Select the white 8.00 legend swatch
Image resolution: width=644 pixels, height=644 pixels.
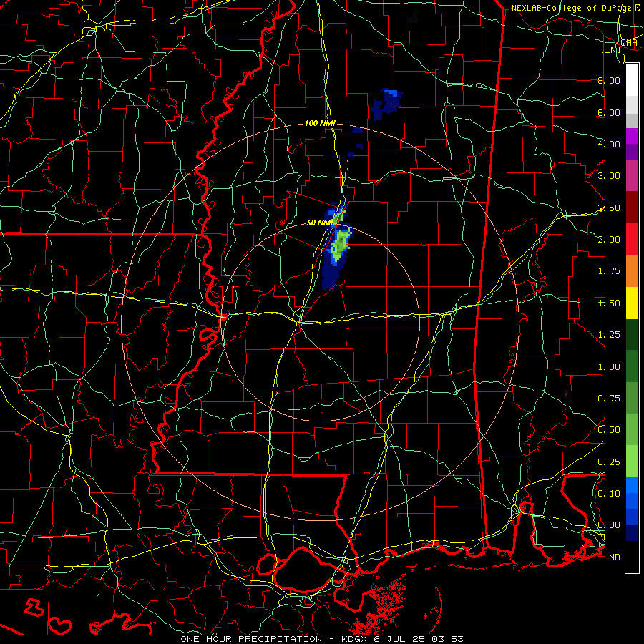632,80
